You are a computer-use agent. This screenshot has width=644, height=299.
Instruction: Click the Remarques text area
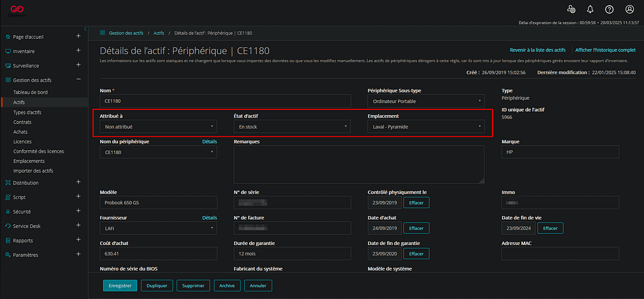[358, 164]
